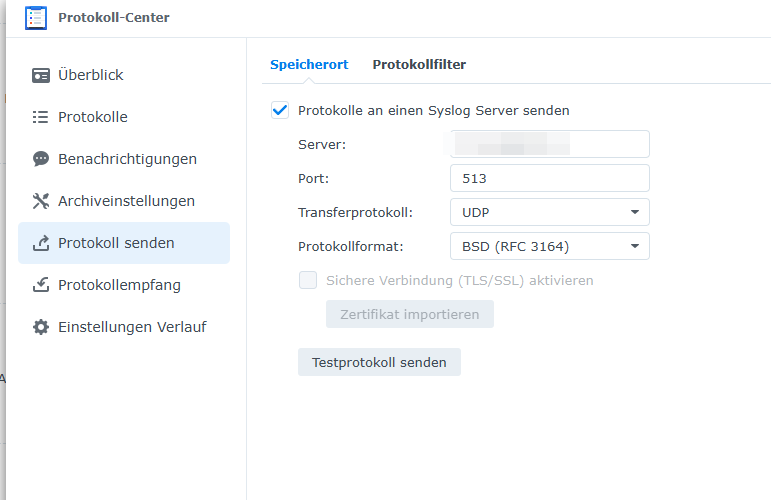The image size is (771, 500).
Task: Click into the Server address field
Action: 549,144
